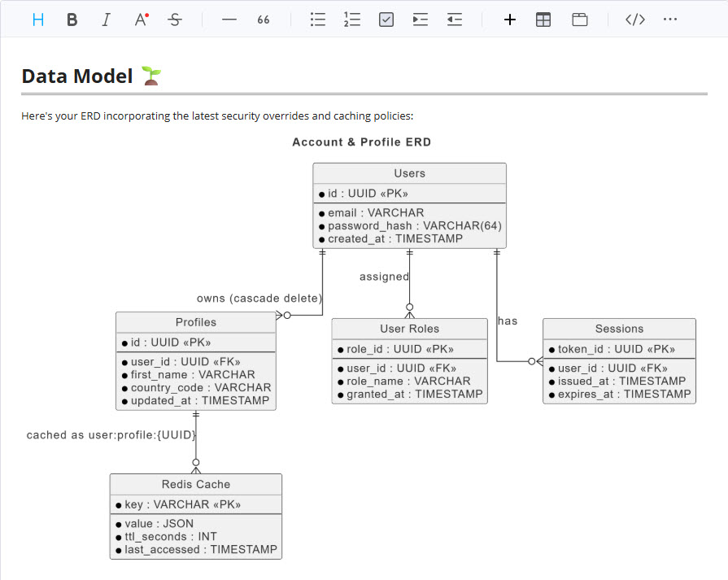The height and width of the screenshot is (580, 728).
Task: Increase indent of text
Action: (421, 20)
